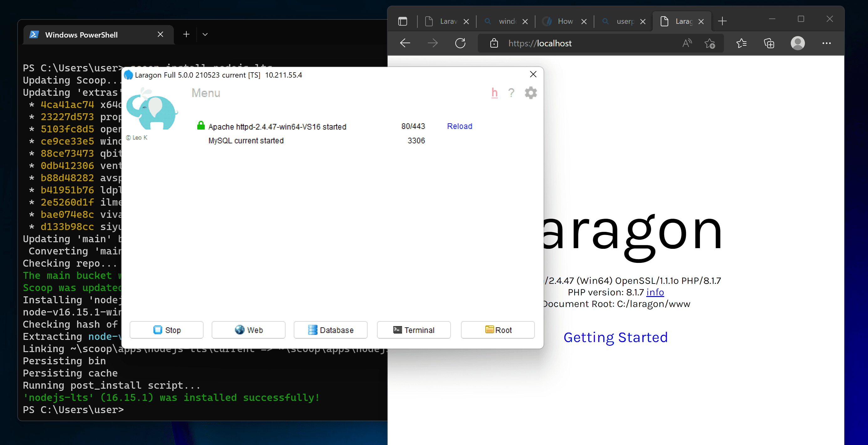Screen dimensions: 868x445
Task: Activate Read aloud in the address bar
Action: pos(687,43)
